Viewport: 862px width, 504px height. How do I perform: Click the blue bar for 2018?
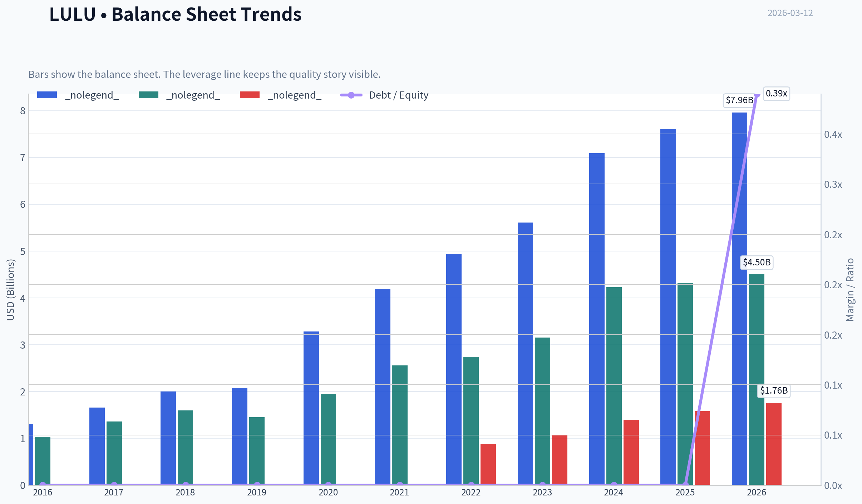168,438
